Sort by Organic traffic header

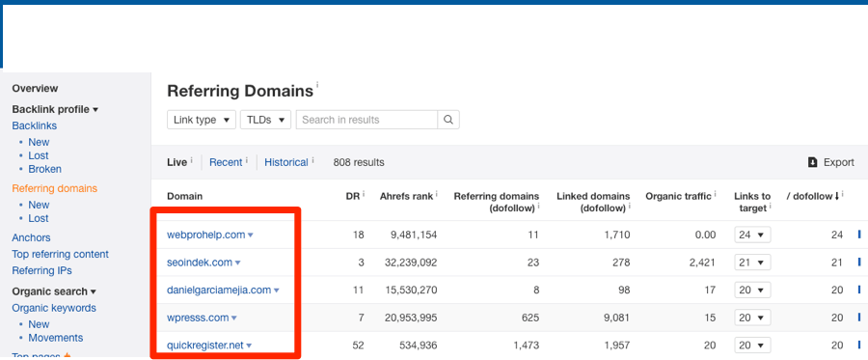click(678, 196)
